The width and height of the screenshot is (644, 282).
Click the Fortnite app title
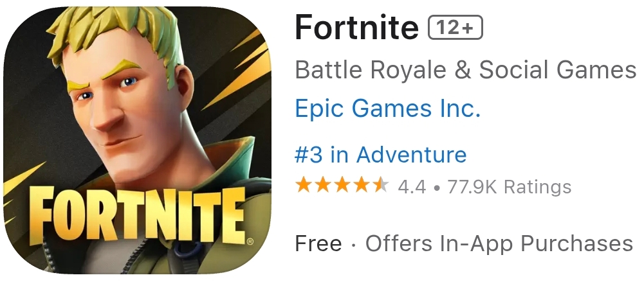click(x=357, y=27)
